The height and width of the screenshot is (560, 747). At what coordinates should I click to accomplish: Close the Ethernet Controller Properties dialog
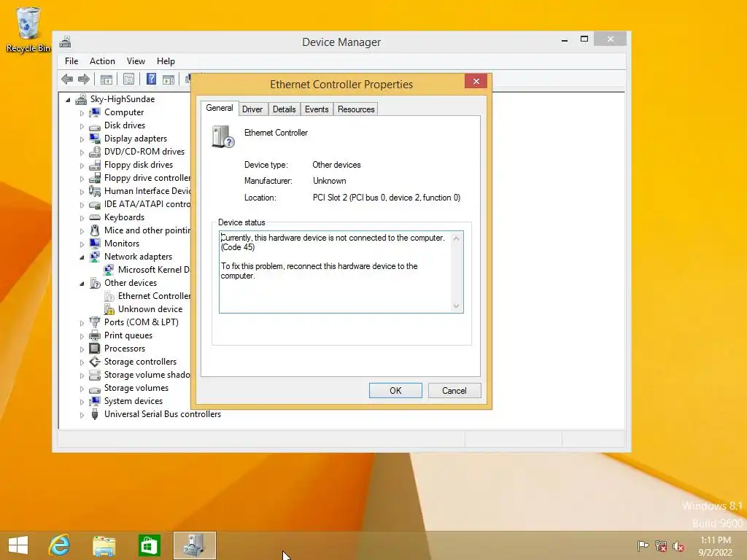tap(476, 82)
